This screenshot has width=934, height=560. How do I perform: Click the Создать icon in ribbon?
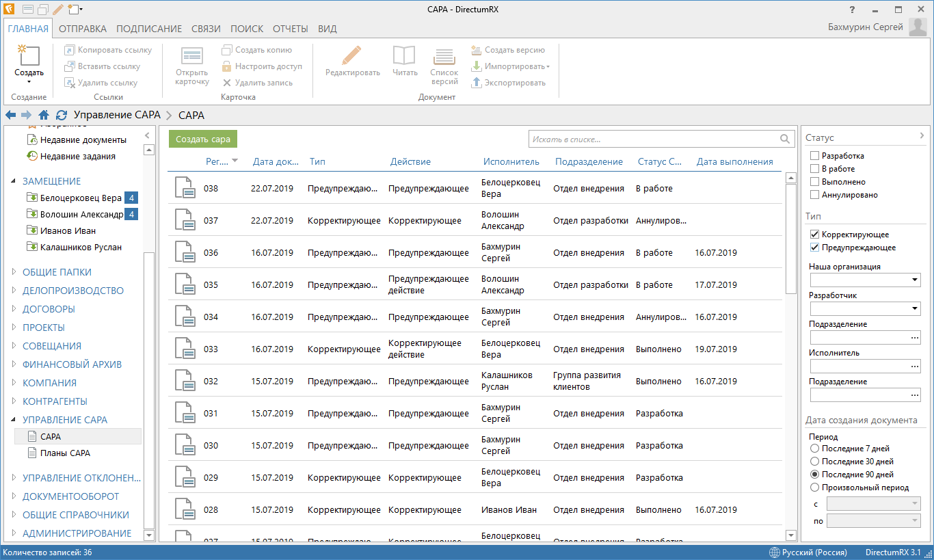click(x=29, y=56)
